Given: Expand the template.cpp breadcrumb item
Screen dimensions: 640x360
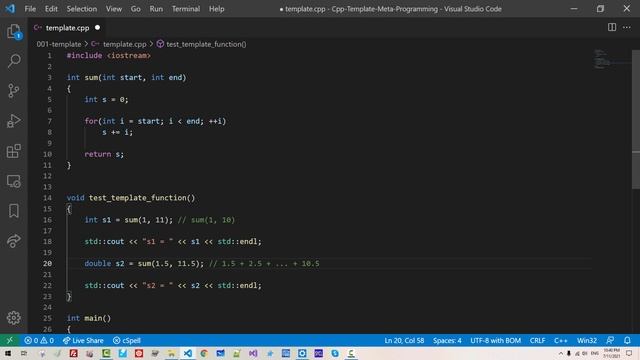Looking at the screenshot, I should tap(124, 44).
